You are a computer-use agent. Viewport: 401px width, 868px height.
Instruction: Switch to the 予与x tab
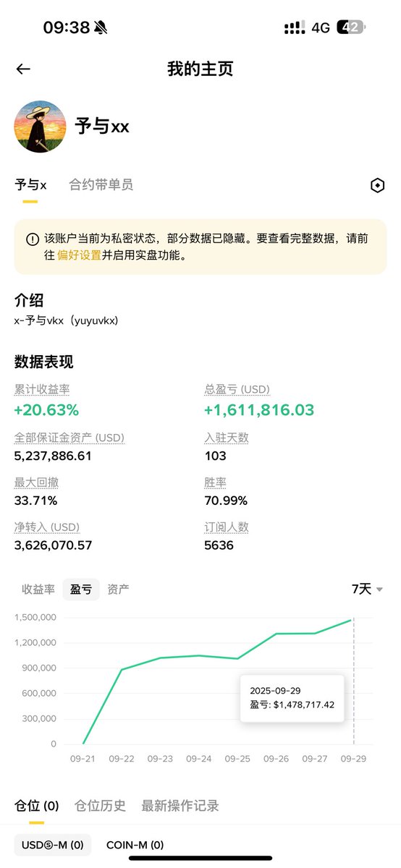(x=30, y=184)
